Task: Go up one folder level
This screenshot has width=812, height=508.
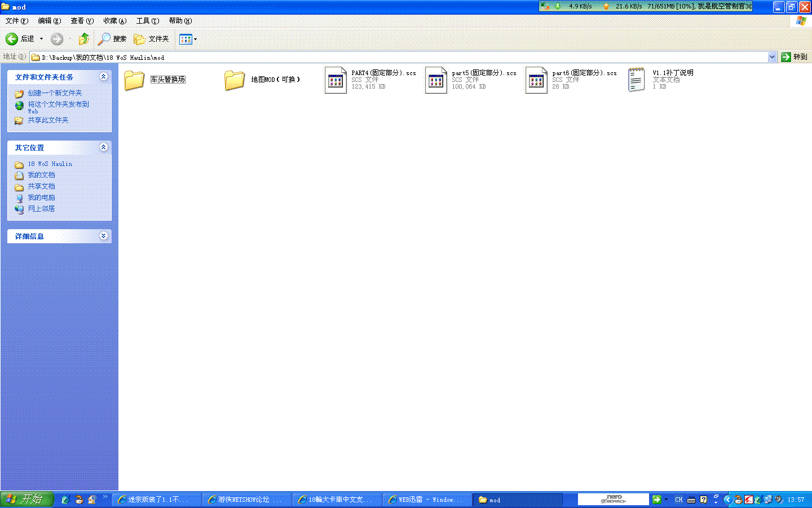Action: 84,39
